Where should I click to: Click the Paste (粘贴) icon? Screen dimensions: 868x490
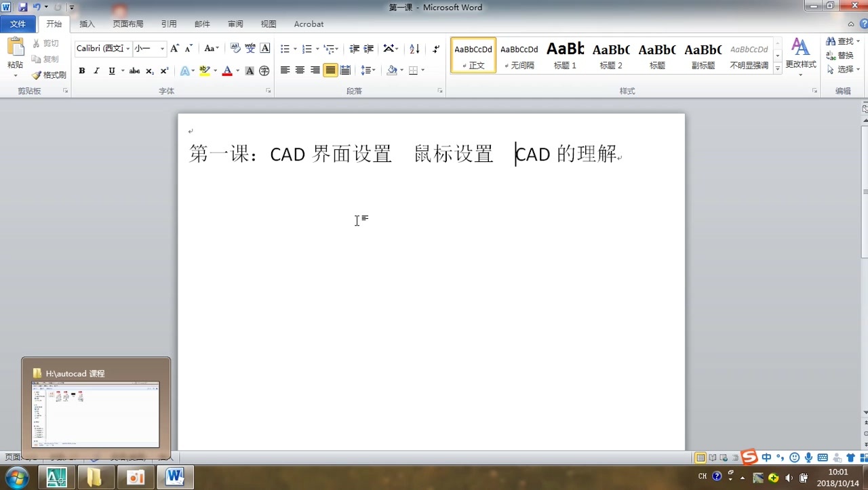pos(15,47)
